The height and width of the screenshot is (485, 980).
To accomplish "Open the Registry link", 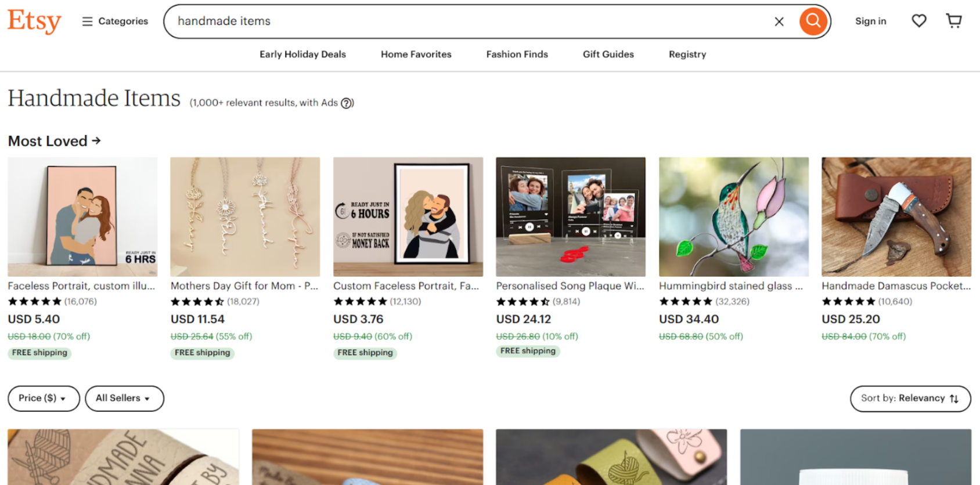I will (x=687, y=55).
